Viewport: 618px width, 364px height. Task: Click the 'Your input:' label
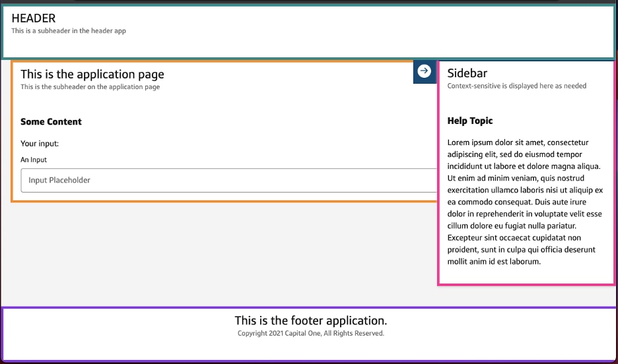40,144
